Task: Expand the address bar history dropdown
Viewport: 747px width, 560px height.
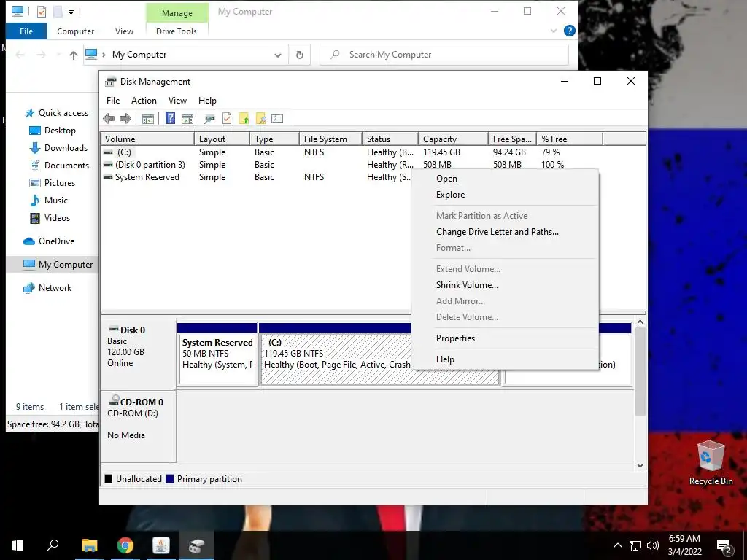Action: click(x=278, y=55)
